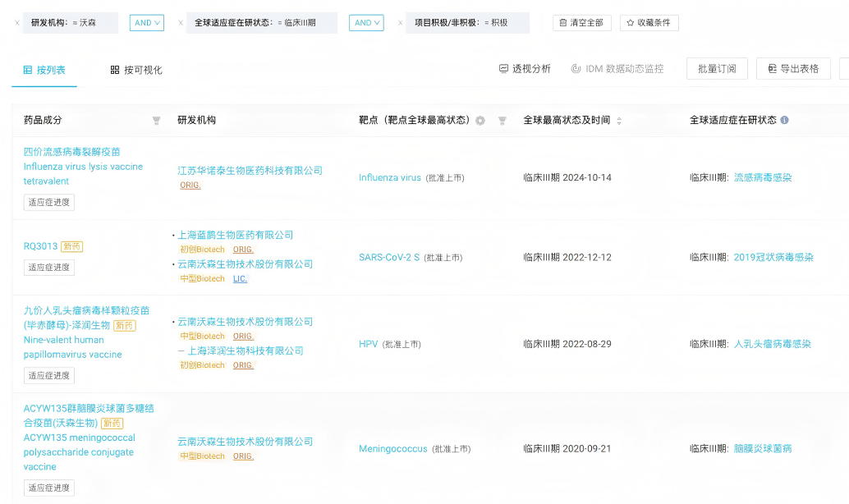Click the 清空全部 button

(581, 23)
